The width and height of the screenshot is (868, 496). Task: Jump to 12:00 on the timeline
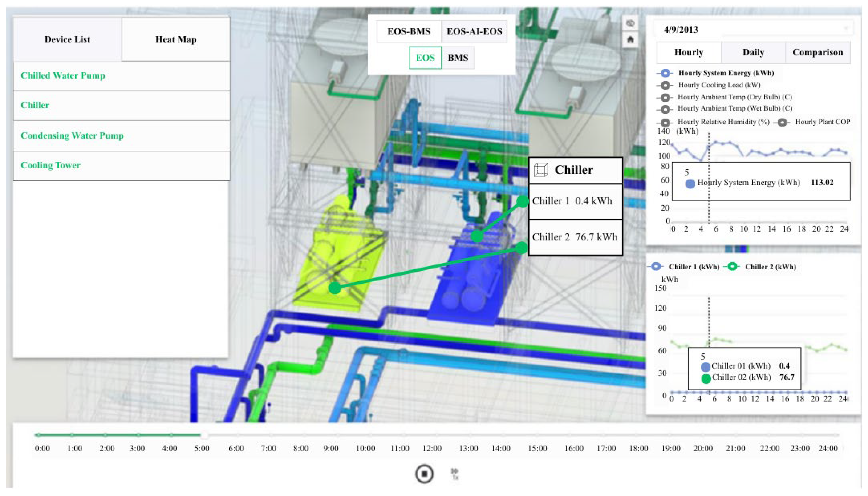[437, 435]
